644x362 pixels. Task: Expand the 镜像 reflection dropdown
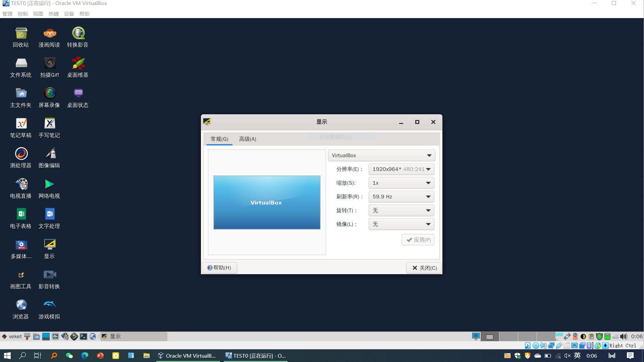pyautogui.click(x=401, y=224)
